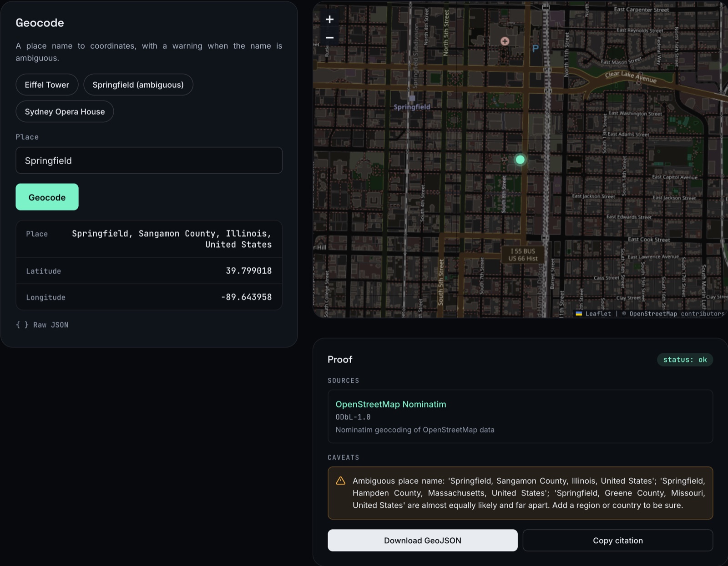Open the OpenStreetMap Nominatim source link
This screenshot has height=566, width=728.
coord(391,404)
